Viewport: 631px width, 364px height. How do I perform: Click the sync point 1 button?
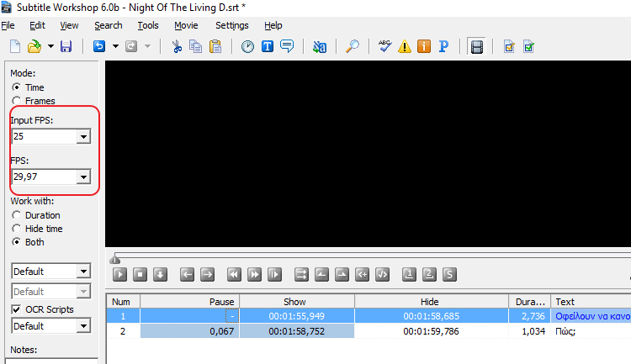[409, 275]
